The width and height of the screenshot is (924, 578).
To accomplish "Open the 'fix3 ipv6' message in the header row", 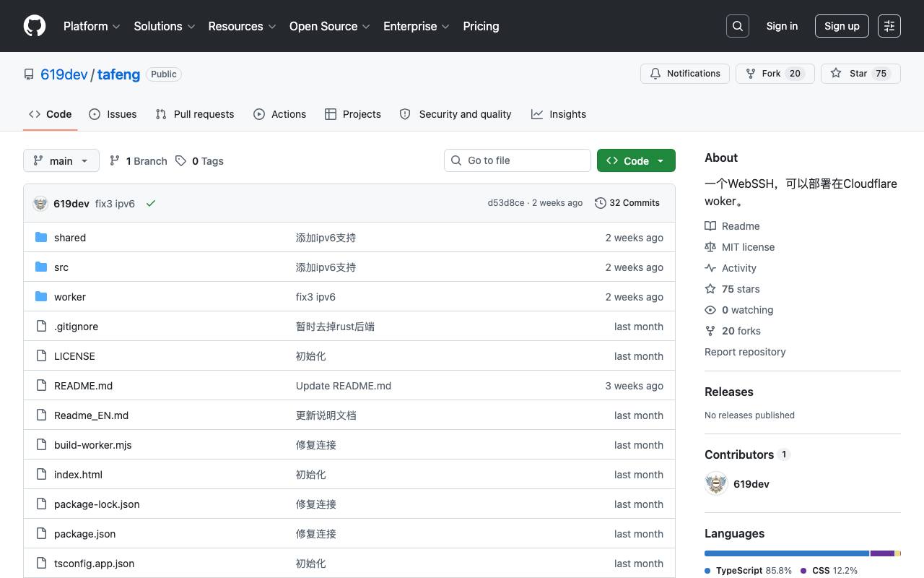I will coord(115,204).
